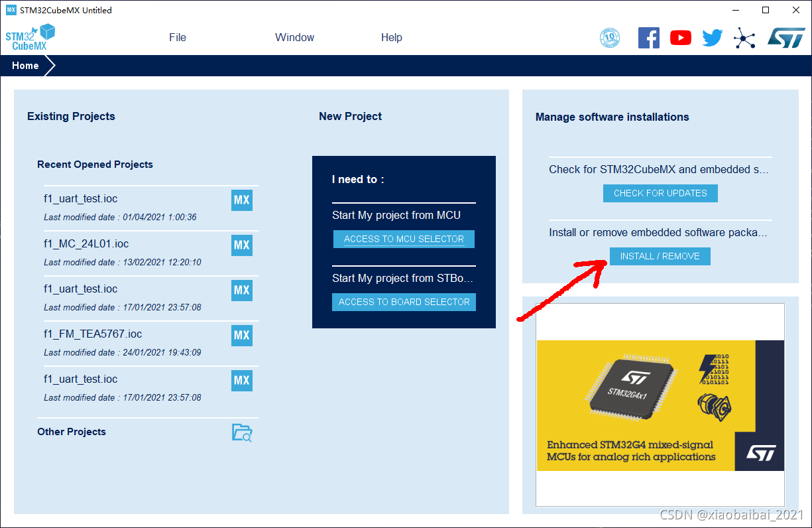Click CHECK FOR UPDATES button
This screenshot has height=528, width=812.
coord(660,193)
